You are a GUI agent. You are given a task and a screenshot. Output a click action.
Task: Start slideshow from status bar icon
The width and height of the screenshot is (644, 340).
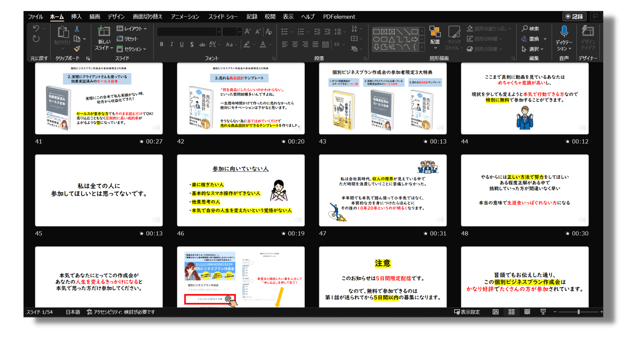pyautogui.click(x=543, y=312)
